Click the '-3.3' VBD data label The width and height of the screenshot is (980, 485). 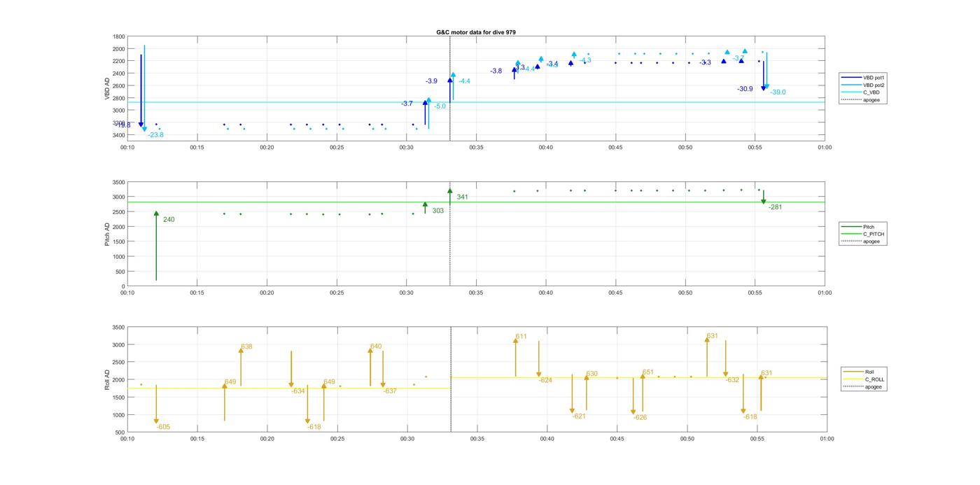[x=705, y=62]
